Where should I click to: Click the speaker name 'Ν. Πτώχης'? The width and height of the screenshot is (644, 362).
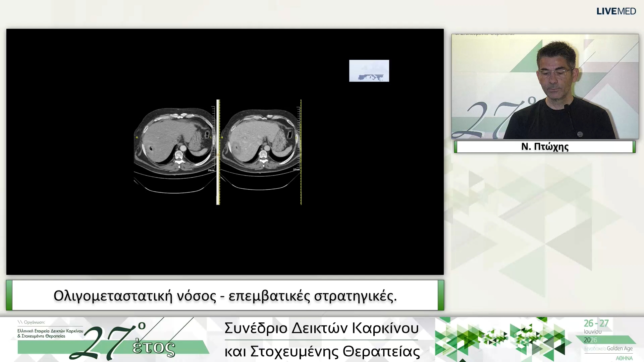(545, 147)
